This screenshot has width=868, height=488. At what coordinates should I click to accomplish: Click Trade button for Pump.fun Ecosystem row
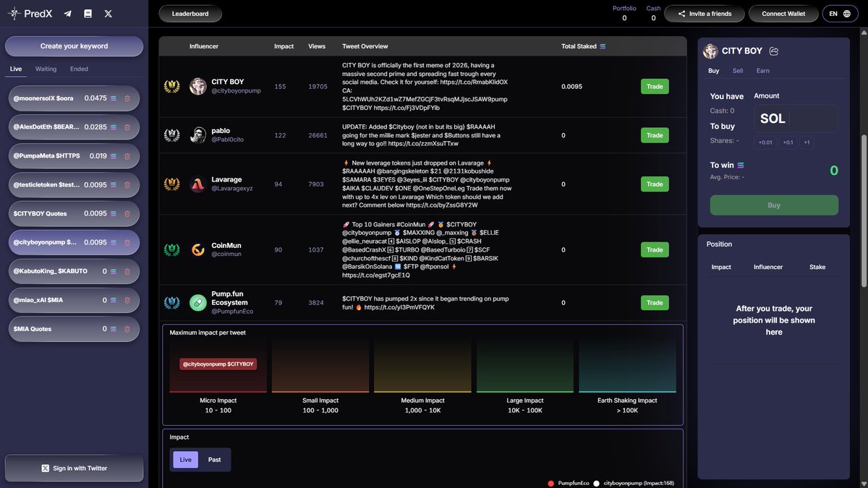[655, 303]
